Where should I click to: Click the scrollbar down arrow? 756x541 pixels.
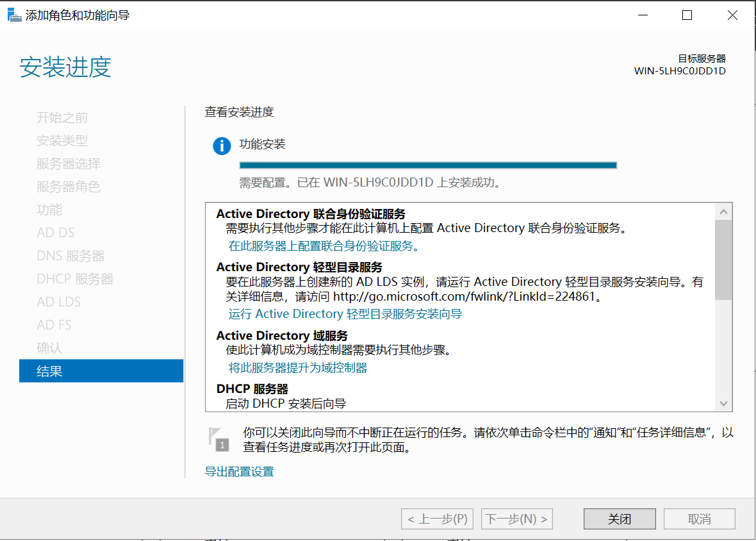(x=723, y=403)
